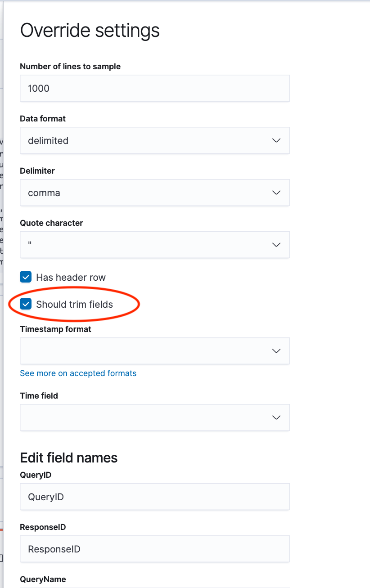This screenshot has height=588, width=370.
Task: Click the Override settings heading
Action: click(x=90, y=31)
